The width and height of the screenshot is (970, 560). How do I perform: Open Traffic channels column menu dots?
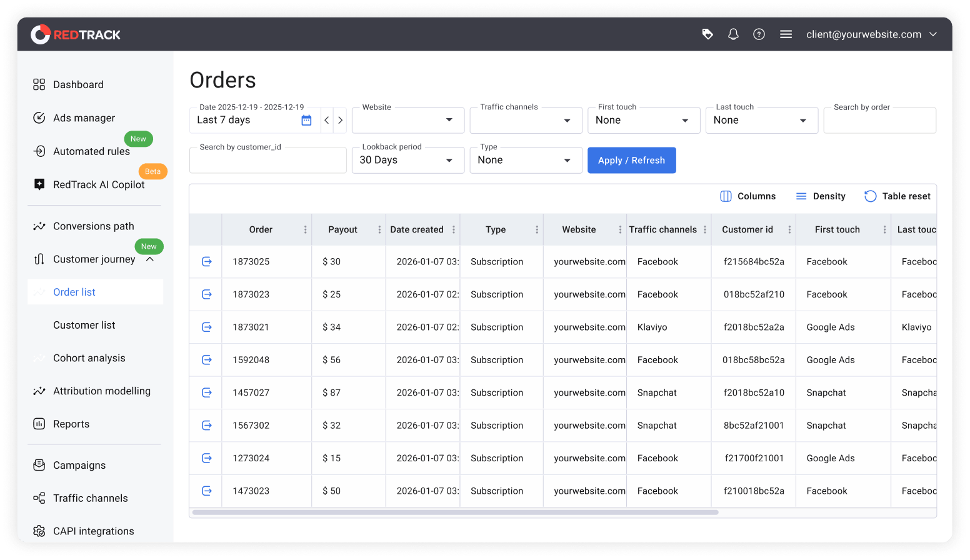[x=705, y=229]
